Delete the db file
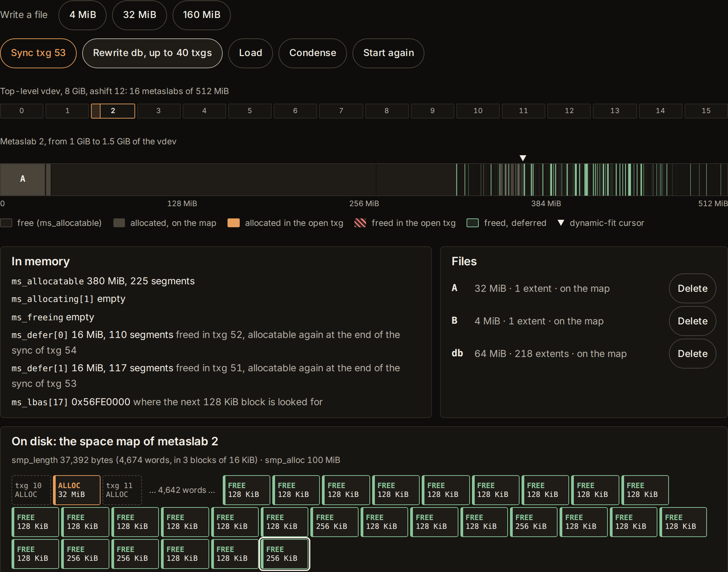 pos(693,354)
